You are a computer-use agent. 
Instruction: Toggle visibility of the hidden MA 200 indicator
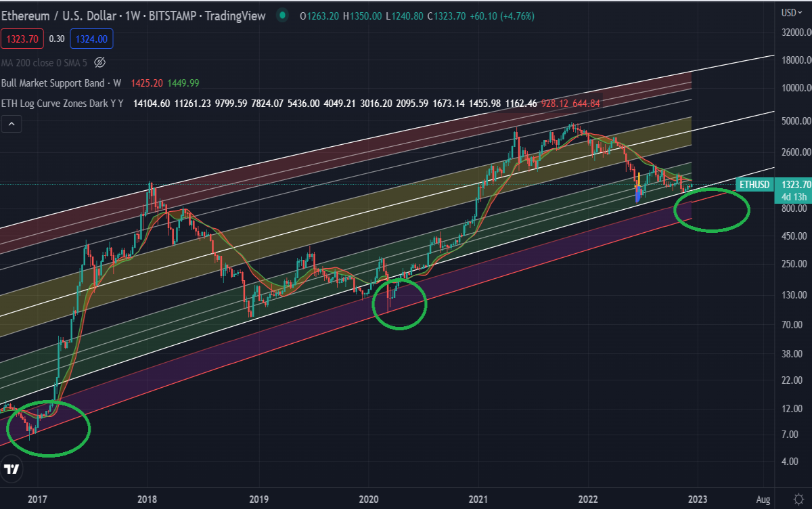(99, 62)
